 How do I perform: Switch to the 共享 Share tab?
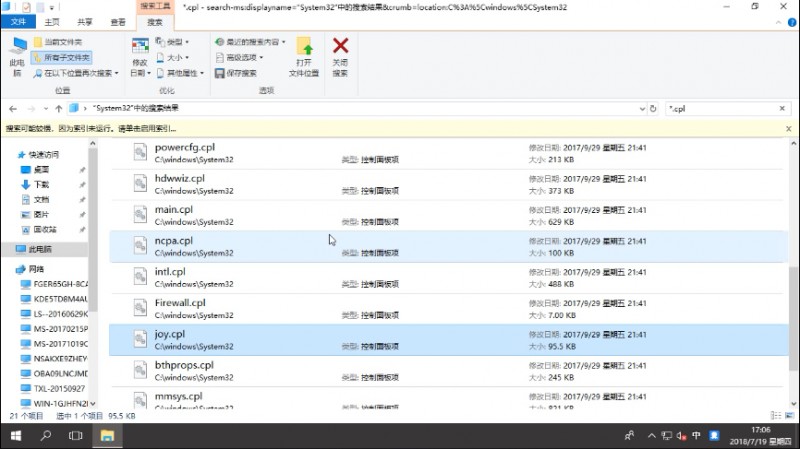(x=85, y=22)
